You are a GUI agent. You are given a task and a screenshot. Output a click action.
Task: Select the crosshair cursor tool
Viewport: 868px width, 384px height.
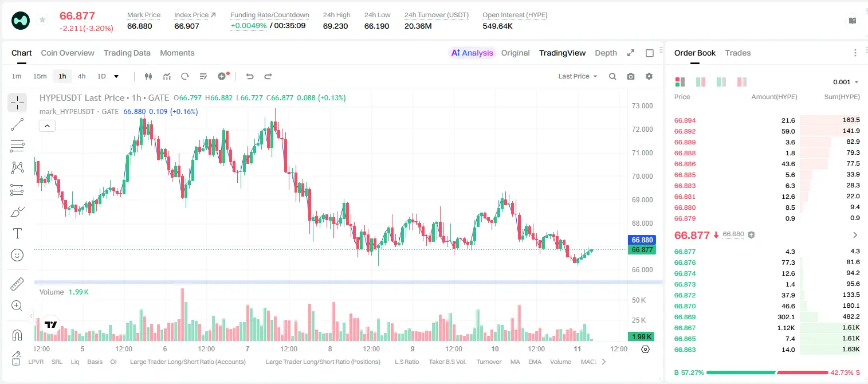coord(17,103)
